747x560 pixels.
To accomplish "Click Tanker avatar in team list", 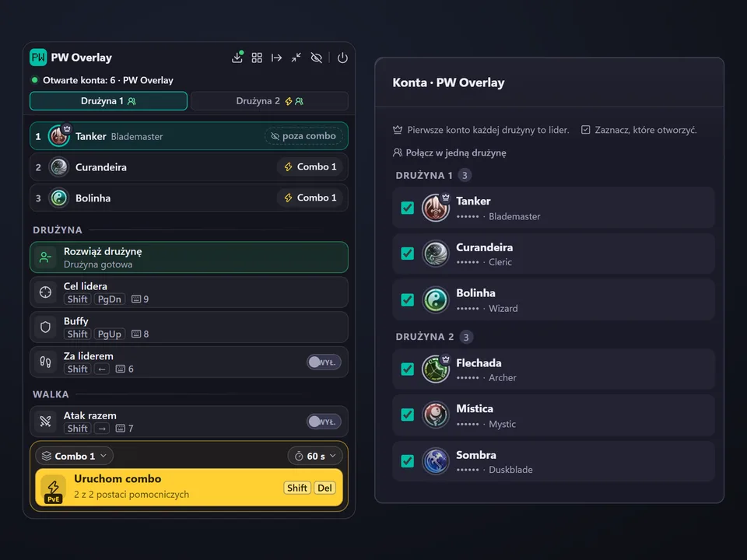I will pos(59,136).
